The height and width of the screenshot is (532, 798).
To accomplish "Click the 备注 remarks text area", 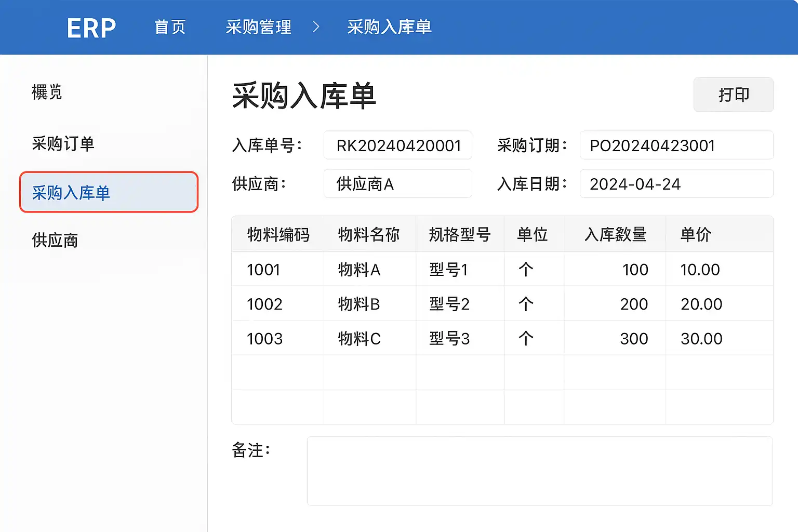I will point(539,471).
